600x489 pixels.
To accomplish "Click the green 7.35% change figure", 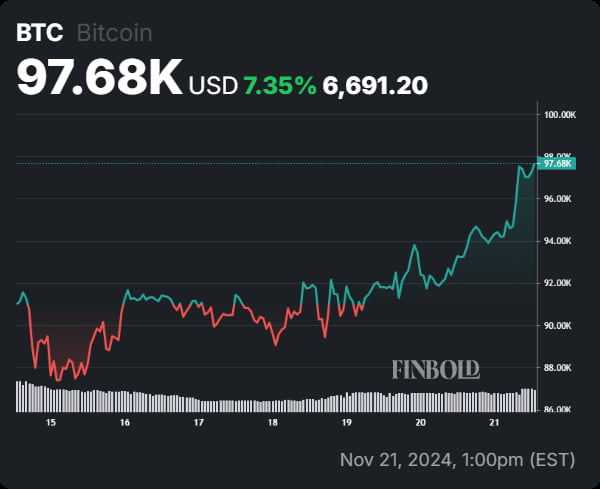I will (x=278, y=85).
